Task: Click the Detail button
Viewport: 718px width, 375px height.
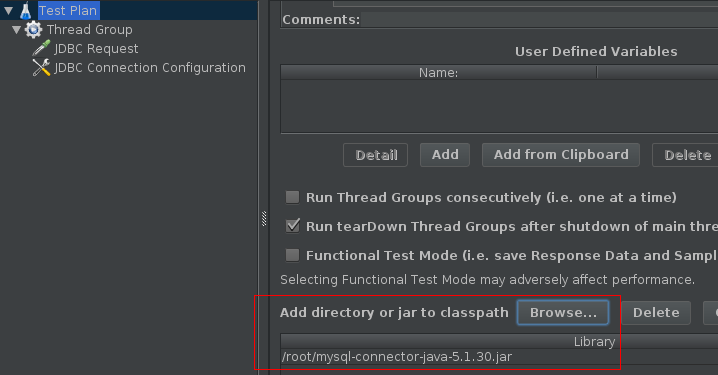Action: [x=375, y=155]
